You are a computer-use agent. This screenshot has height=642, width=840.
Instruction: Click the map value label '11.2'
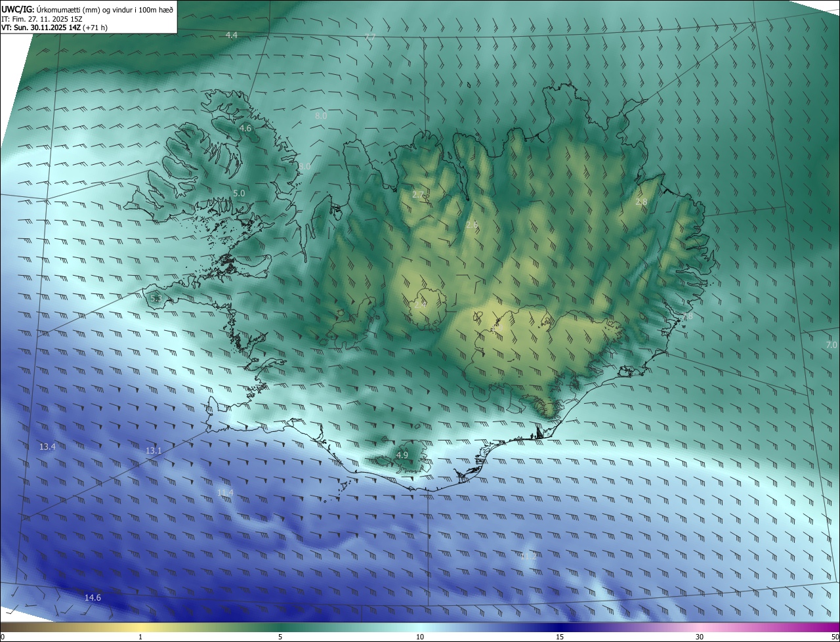click(528, 557)
